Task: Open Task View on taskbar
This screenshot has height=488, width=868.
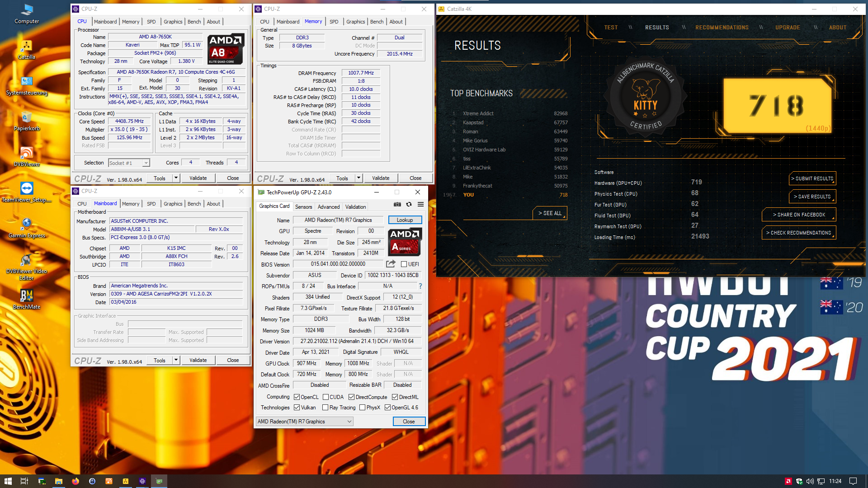Action: tap(24, 481)
